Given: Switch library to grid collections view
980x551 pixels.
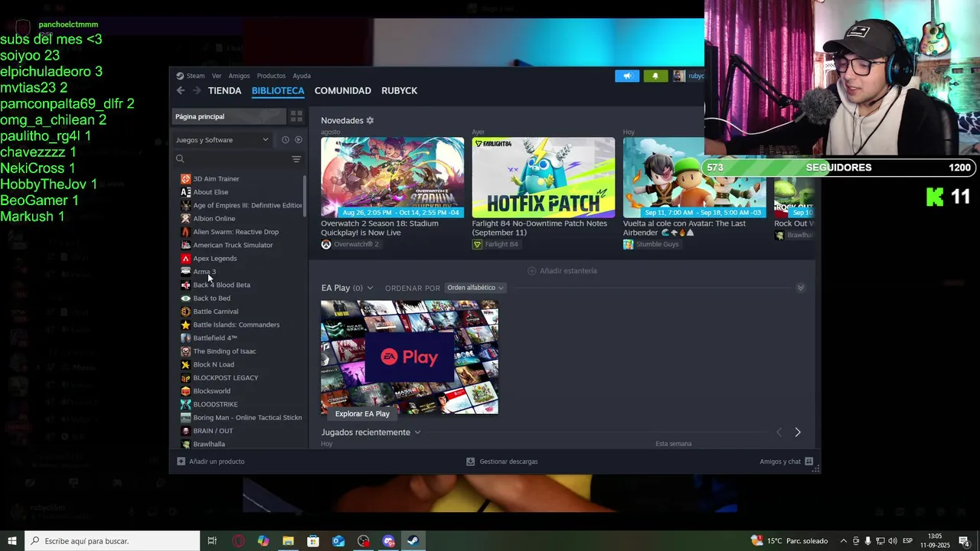Looking at the screenshot, I should pos(296,116).
